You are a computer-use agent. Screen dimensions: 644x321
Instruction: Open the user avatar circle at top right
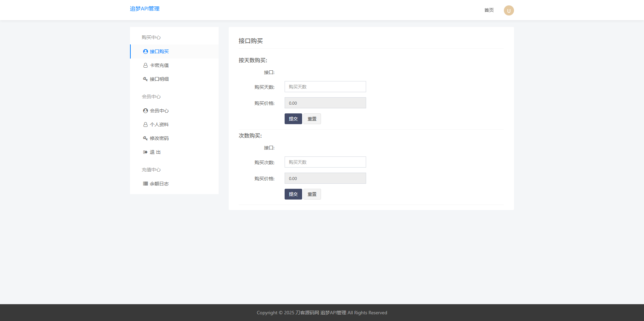pyautogui.click(x=509, y=10)
